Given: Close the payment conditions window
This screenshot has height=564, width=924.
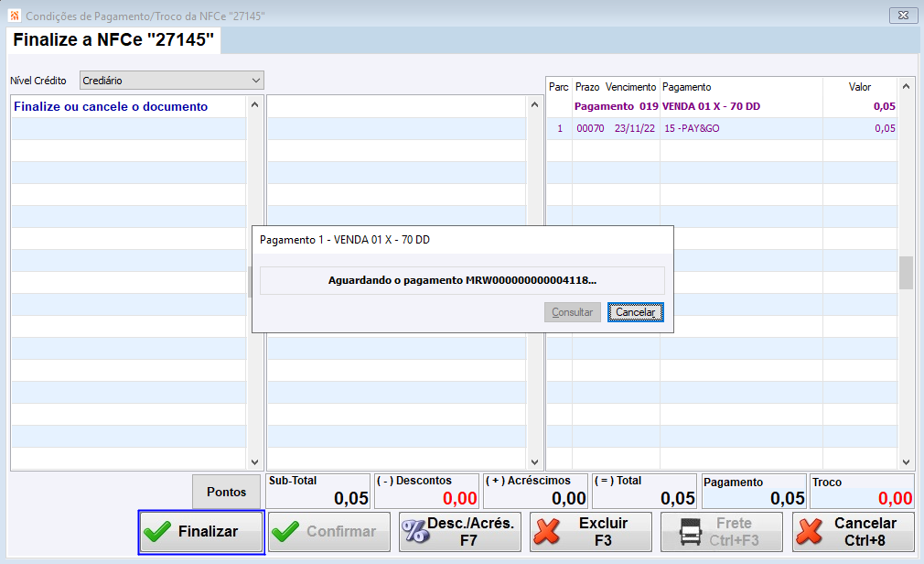Looking at the screenshot, I should pos(903,16).
